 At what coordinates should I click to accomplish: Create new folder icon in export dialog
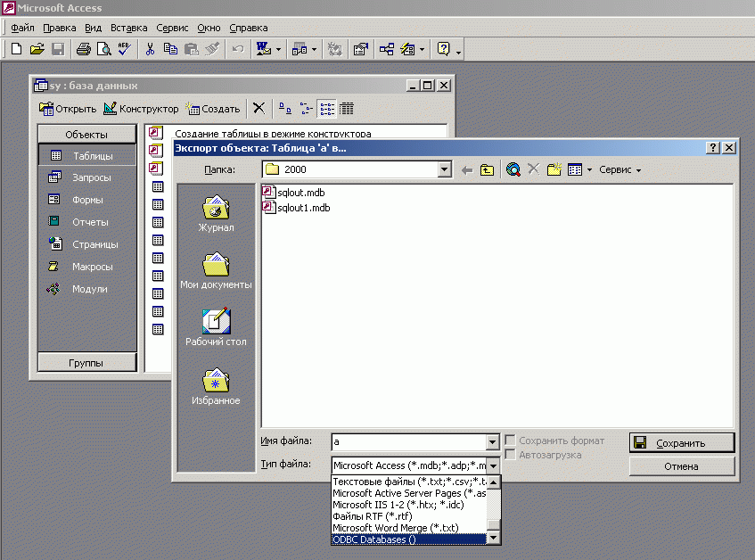[x=554, y=169]
